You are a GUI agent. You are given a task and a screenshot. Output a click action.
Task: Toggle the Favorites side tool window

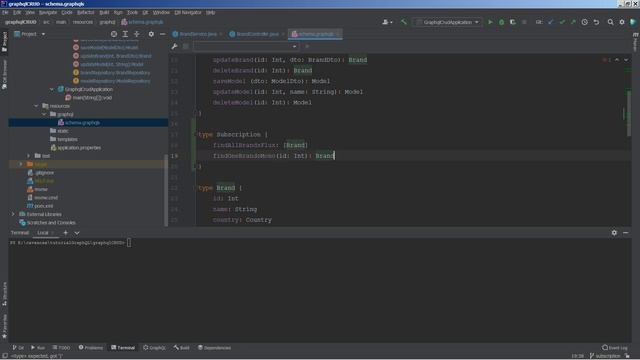(4, 327)
